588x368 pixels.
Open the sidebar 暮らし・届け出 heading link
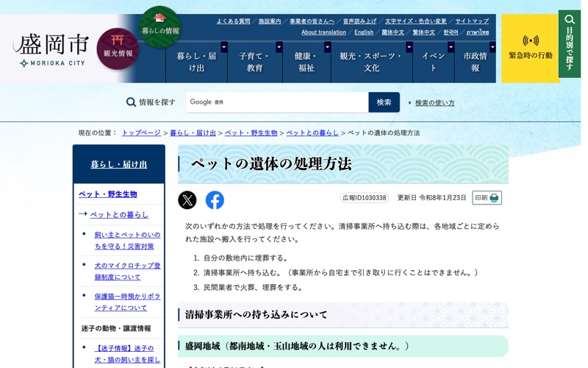pos(119,164)
